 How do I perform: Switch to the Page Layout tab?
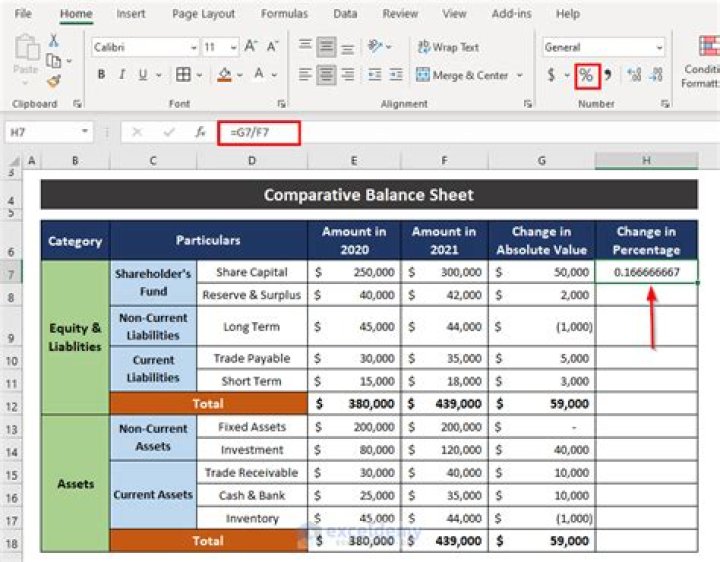(x=203, y=14)
